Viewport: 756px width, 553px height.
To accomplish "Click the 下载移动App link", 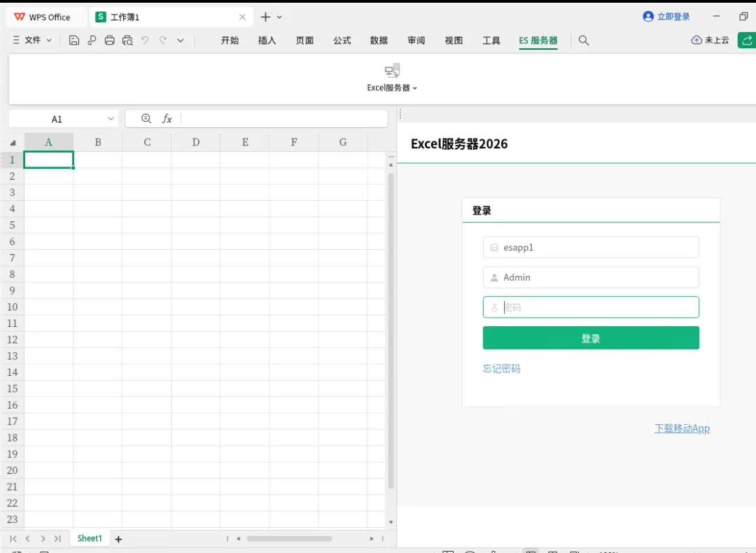I will click(x=682, y=428).
